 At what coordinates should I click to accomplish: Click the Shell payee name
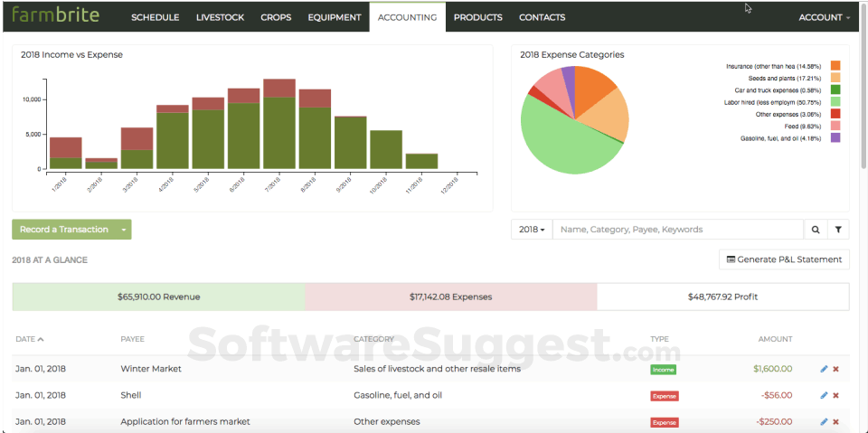[130, 395]
